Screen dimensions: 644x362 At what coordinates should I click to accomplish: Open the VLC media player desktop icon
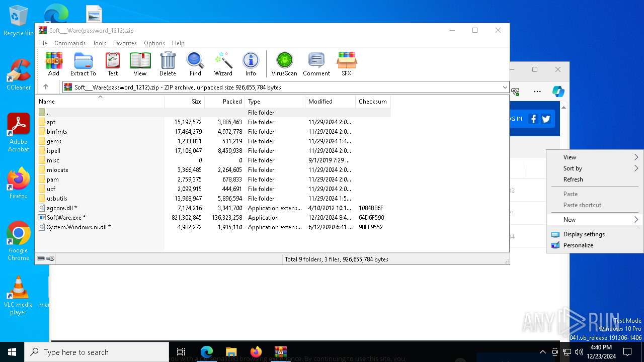coord(18,296)
